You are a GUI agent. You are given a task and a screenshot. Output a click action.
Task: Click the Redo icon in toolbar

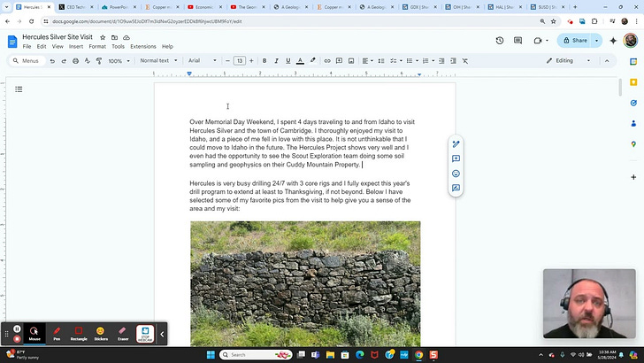point(64,61)
